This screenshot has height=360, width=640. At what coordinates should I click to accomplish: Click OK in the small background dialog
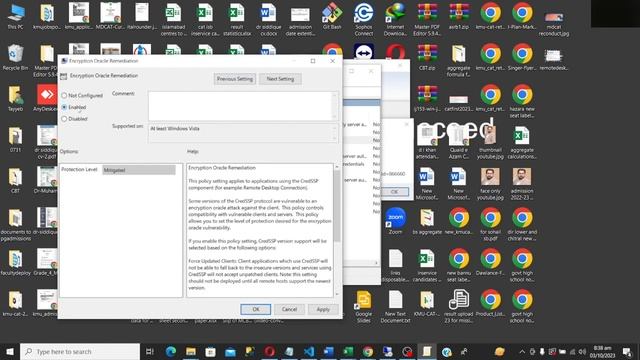[x=394, y=192]
